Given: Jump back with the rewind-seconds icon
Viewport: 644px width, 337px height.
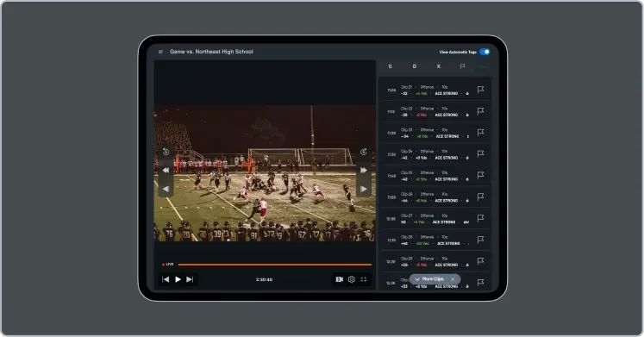Looking at the screenshot, I should (x=166, y=152).
